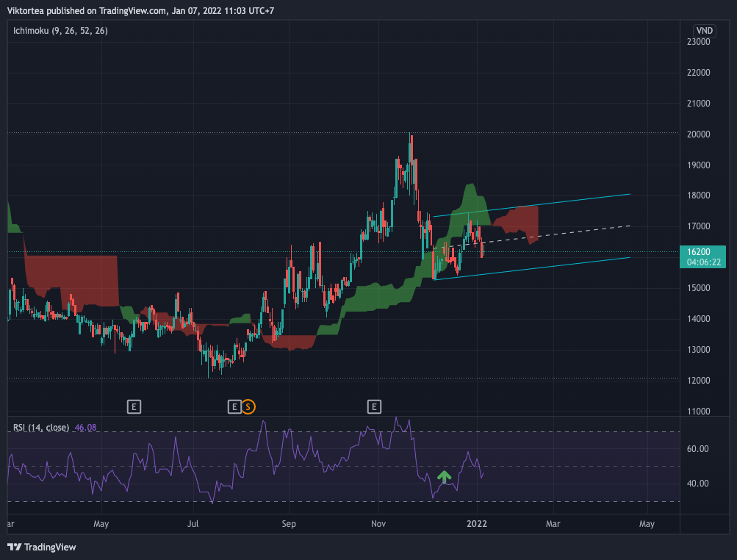This screenshot has width=737, height=560.
Task: Click the 11000 price axis label
Action: [699, 412]
